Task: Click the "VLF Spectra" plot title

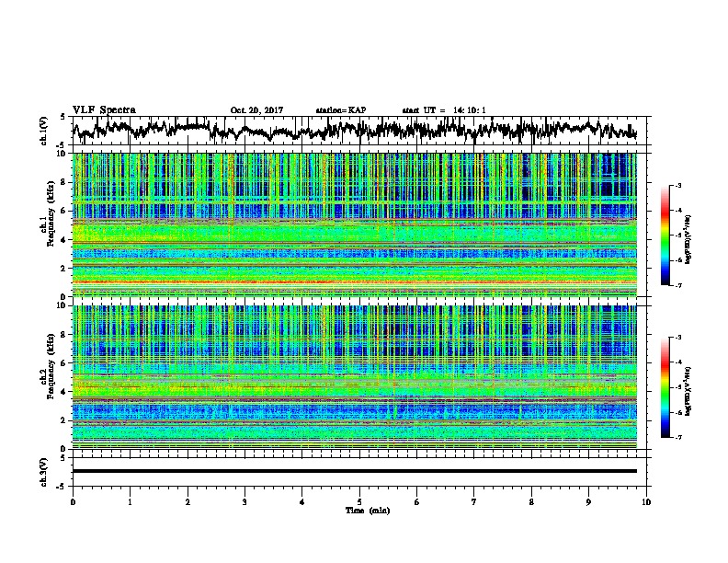Action: click(x=104, y=110)
